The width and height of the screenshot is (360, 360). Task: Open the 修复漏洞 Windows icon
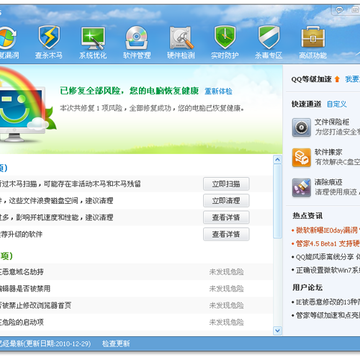click(x=7, y=37)
